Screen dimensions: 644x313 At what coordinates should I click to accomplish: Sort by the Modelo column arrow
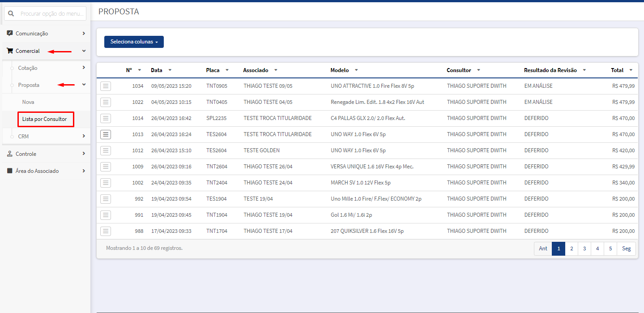pos(356,70)
